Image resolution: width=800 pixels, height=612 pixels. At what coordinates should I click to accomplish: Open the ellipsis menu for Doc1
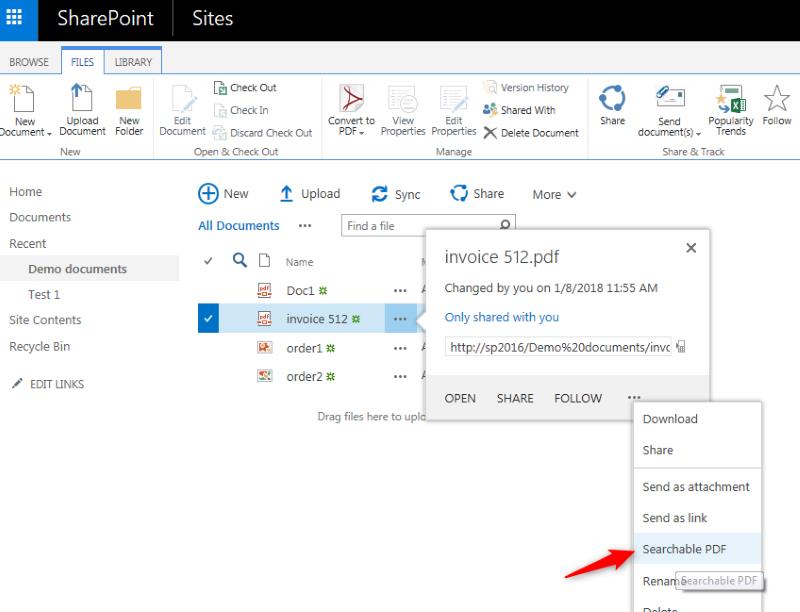(x=400, y=290)
